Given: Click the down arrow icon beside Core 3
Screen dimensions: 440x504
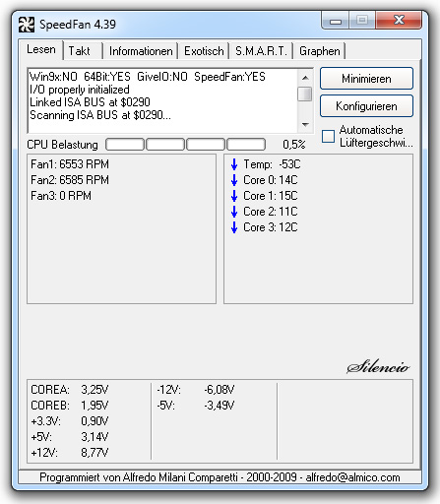Looking at the screenshot, I should (x=234, y=227).
